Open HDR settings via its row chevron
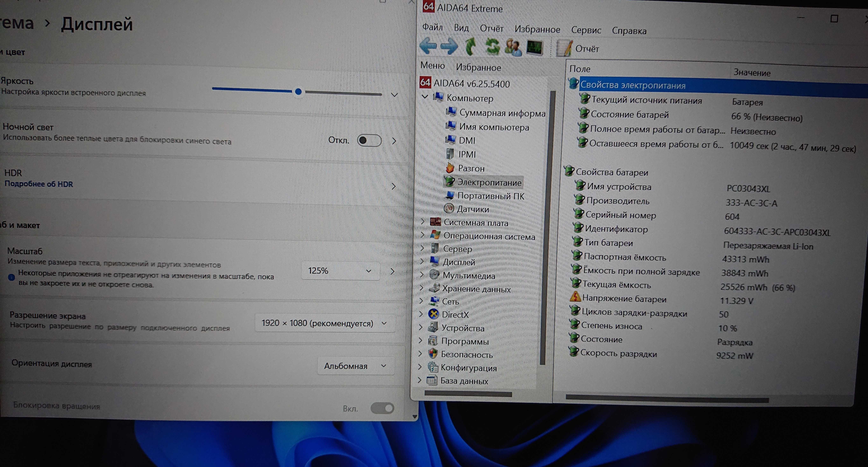 [394, 186]
